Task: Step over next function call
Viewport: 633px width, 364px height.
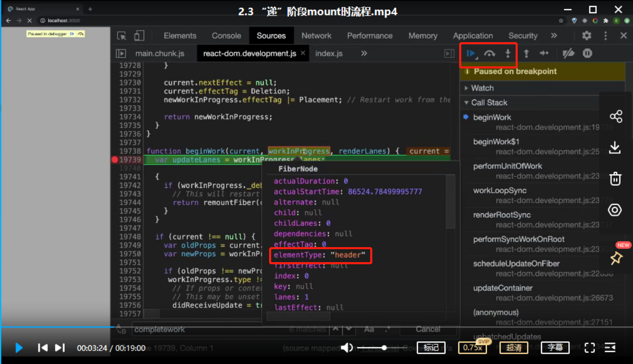Action: click(x=490, y=53)
